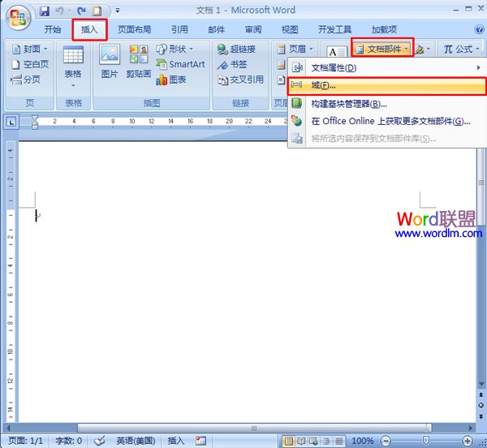This screenshot has height=448, width=487.
Task: Switch to the Home (开始) tab
Action: [x=53, y=29]
